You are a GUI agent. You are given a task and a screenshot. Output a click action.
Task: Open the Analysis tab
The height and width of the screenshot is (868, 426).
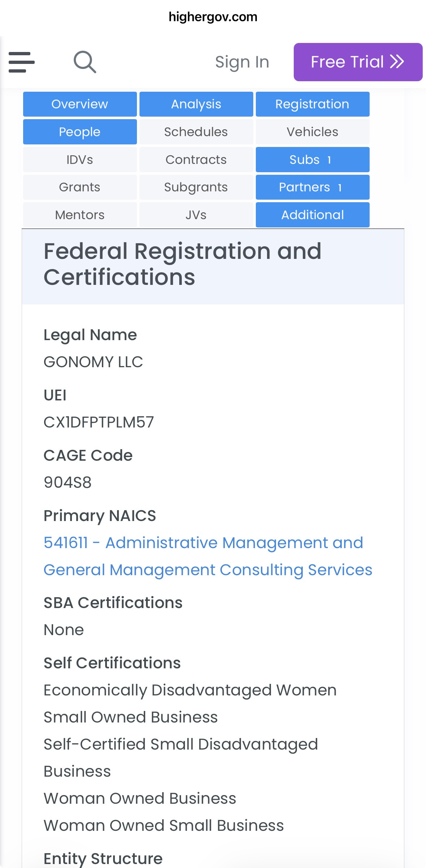(x=196, y=104)
